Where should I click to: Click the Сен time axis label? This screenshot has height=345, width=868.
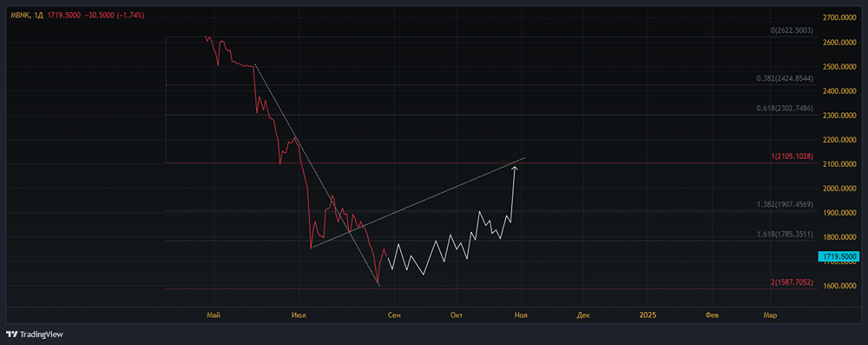394,315
